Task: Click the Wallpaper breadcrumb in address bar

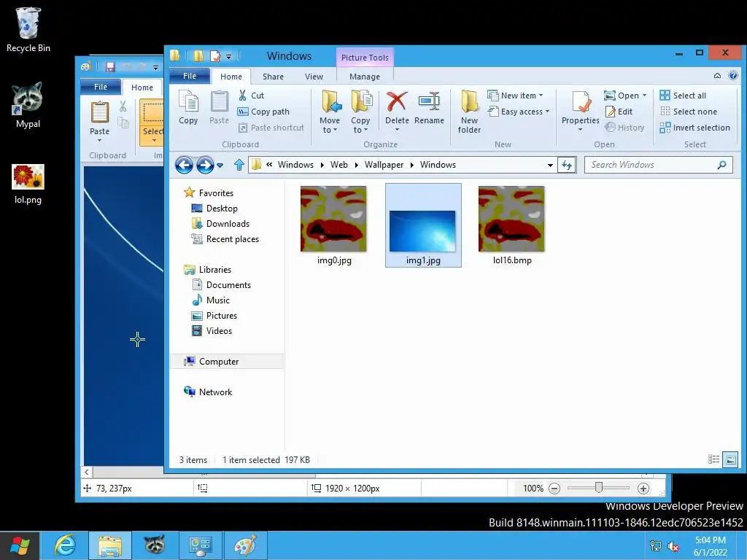Action: (x=384, y=165)
